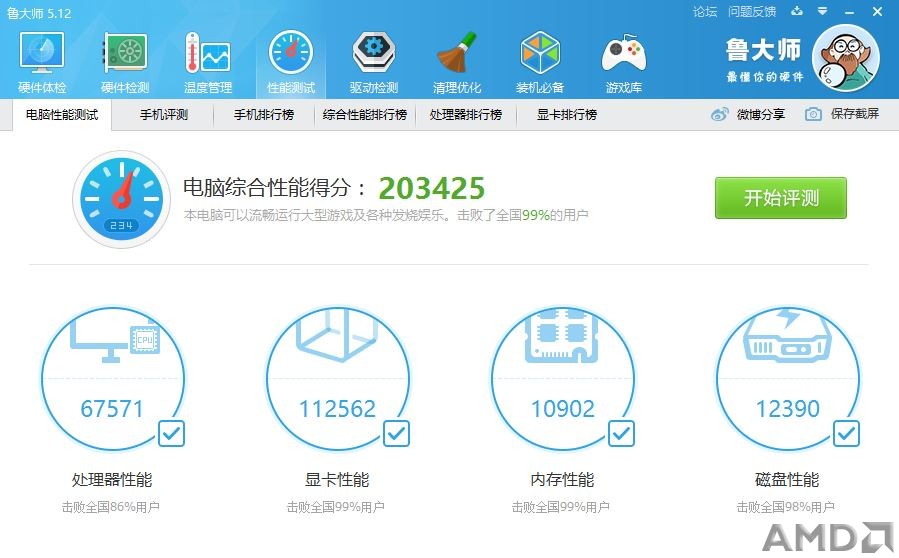Click processor score 67571
This screenshot has height=558, width=899.
pyautogui.click(x=112, y=409)
